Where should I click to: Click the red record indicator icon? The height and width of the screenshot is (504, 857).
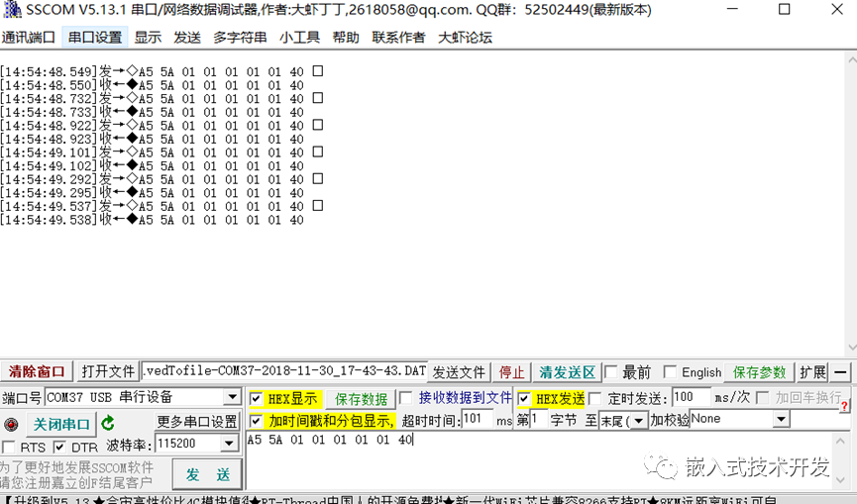11,424
